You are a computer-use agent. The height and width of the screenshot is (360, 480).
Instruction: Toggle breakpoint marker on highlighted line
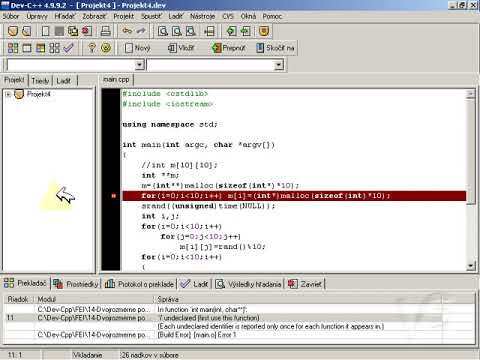tap(113, 196)
